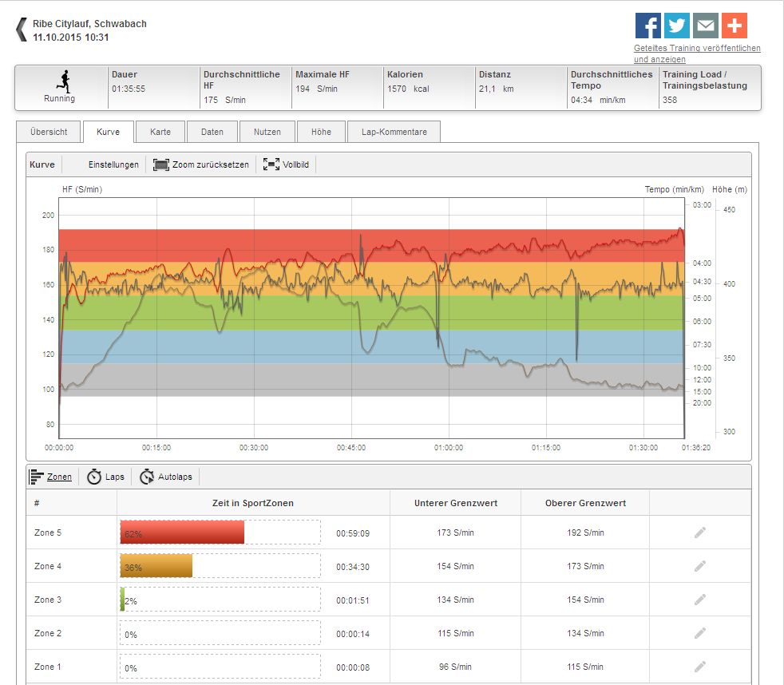
Task: Show the Laps view
Action: tap(105, 477)
